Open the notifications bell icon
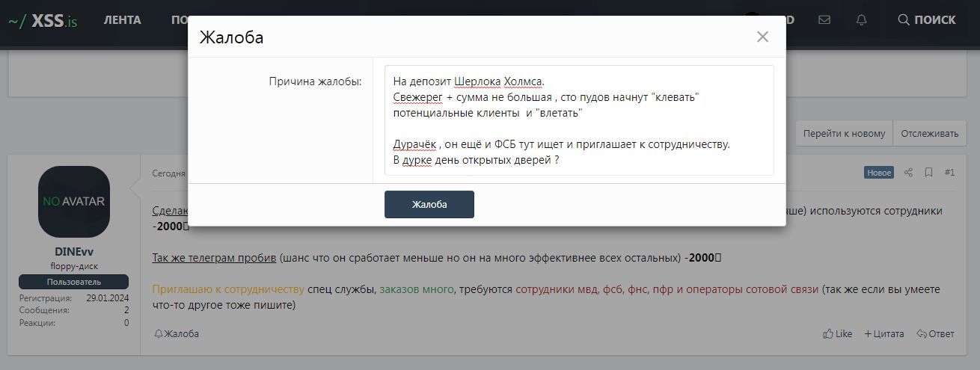Viewport: 980px width, 370px height. [861, 20]
